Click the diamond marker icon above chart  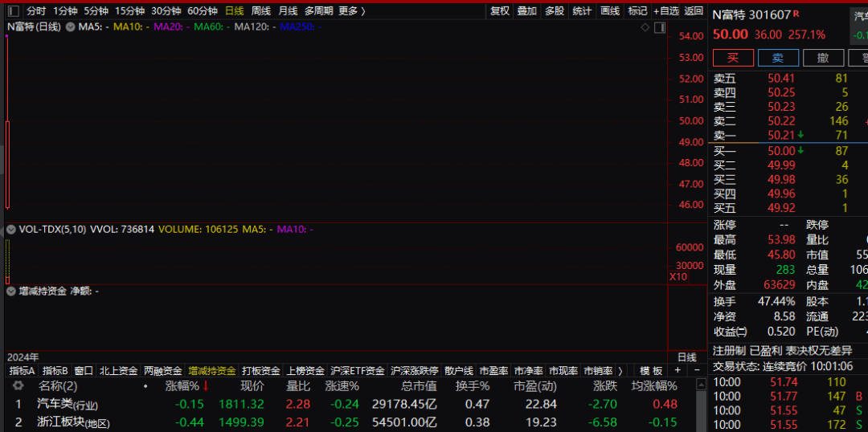(645, 27)
